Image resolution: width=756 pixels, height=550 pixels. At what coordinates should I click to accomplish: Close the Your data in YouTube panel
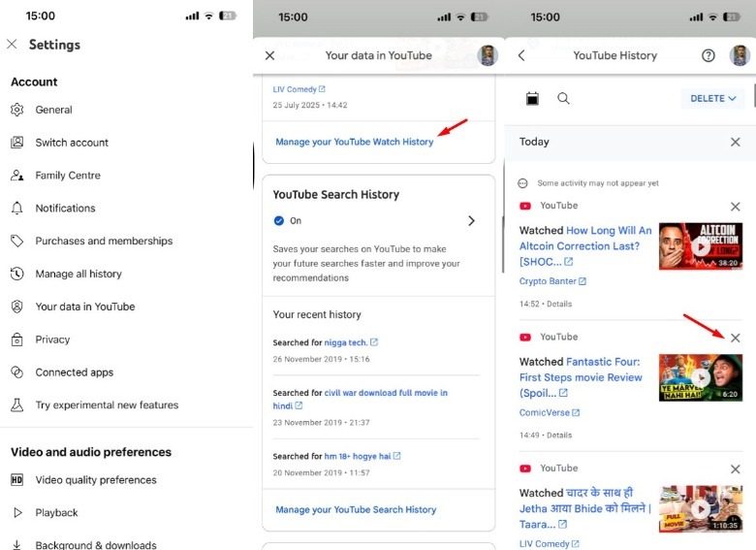(x=270, y=55)
